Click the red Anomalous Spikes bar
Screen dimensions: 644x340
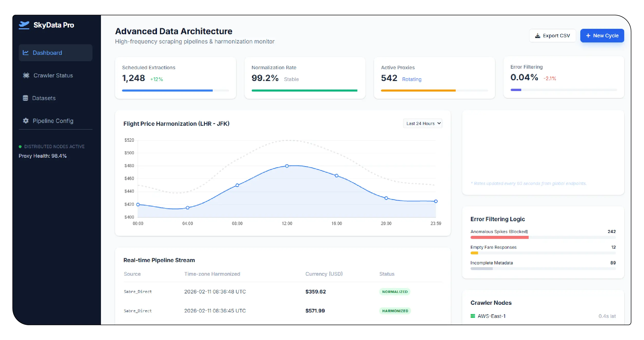tap(500, 237)
